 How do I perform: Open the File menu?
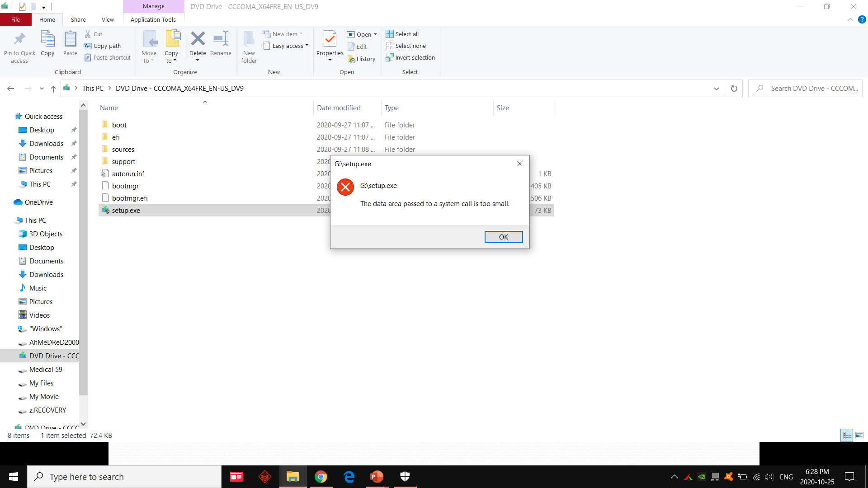click(x=15, y=20)
